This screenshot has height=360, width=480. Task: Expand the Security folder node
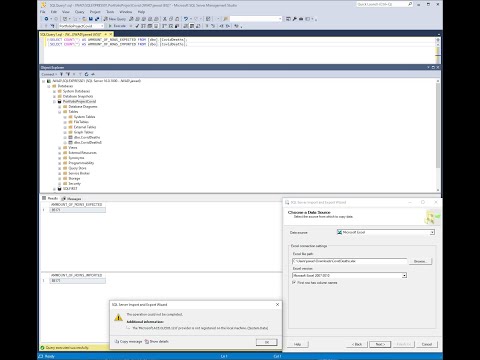(60, 184)
